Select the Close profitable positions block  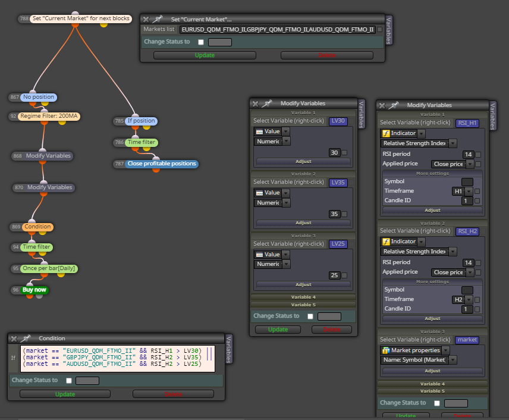coord(162,164)
